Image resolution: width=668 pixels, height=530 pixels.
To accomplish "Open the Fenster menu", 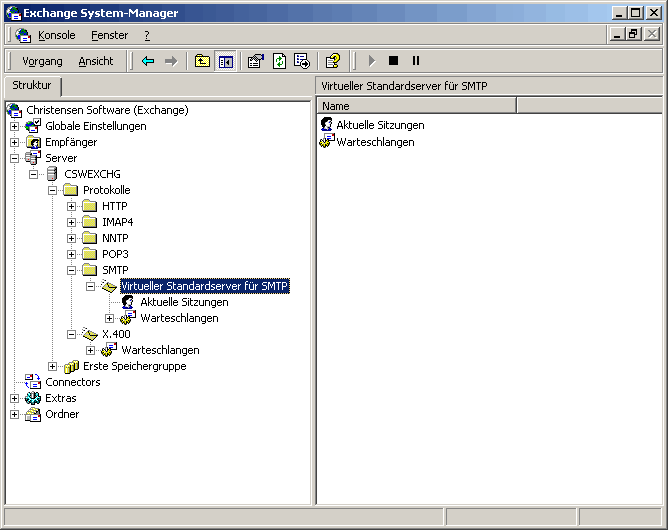I will tap(109, 35).
